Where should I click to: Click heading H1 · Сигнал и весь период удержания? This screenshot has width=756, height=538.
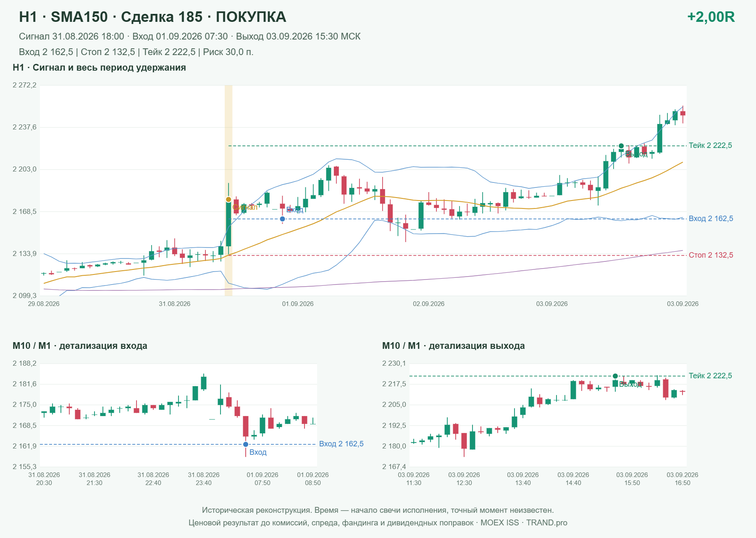coord(99,68)
